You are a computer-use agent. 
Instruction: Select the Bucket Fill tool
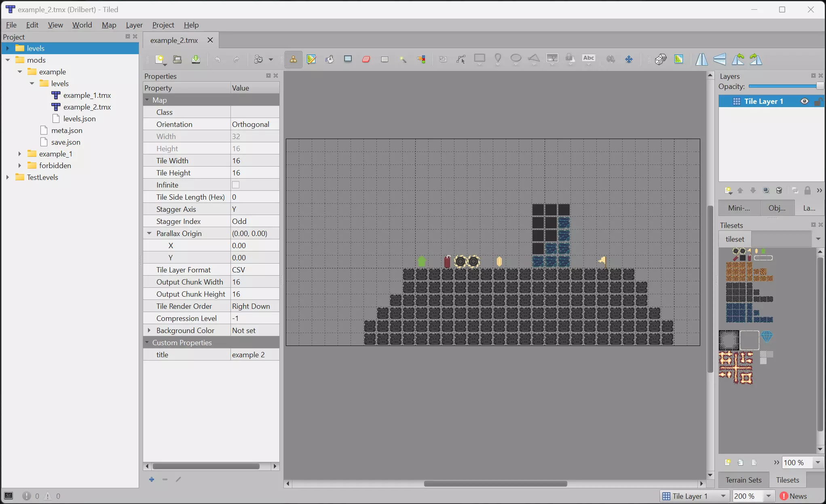point(330,59)
